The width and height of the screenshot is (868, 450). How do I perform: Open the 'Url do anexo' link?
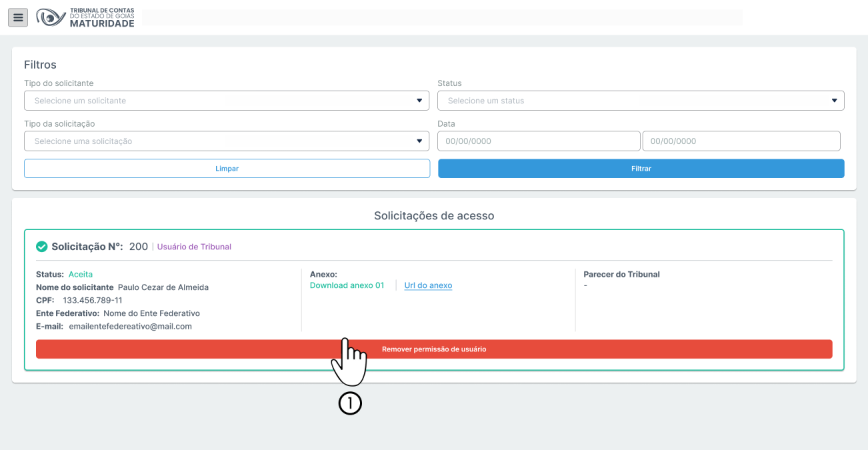click(428, 285)
